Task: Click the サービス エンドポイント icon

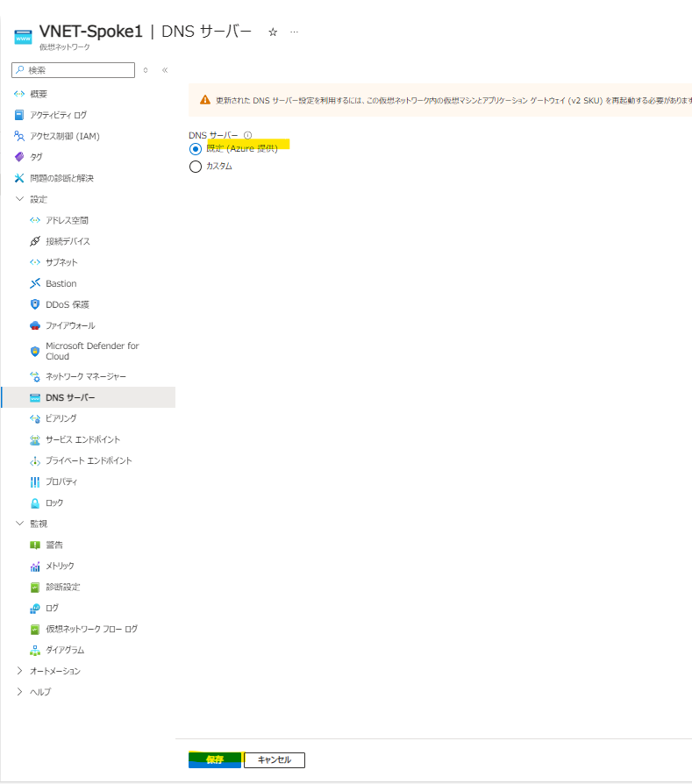Action: 35,440
